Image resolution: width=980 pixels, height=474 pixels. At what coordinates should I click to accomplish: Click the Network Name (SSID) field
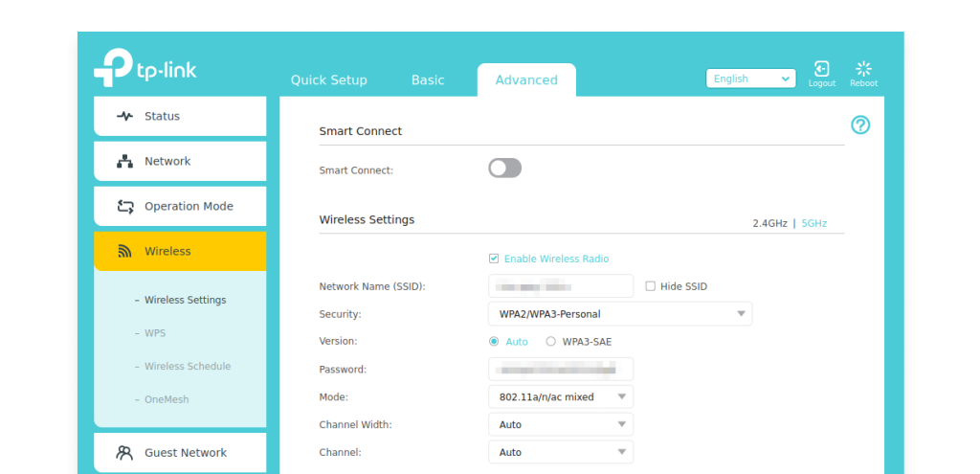coord(560,286)
